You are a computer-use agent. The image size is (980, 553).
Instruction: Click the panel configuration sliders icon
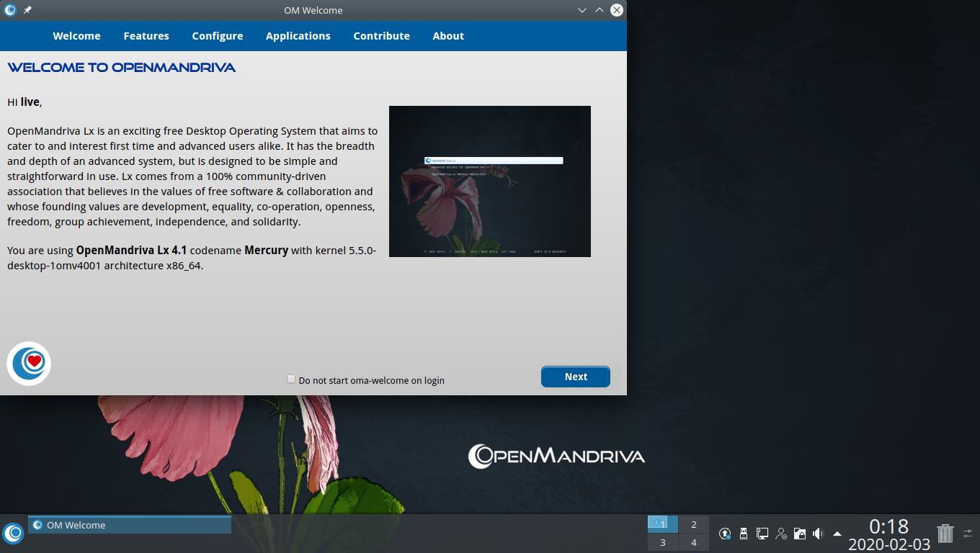pyautogui.click(x=968, y=534)
